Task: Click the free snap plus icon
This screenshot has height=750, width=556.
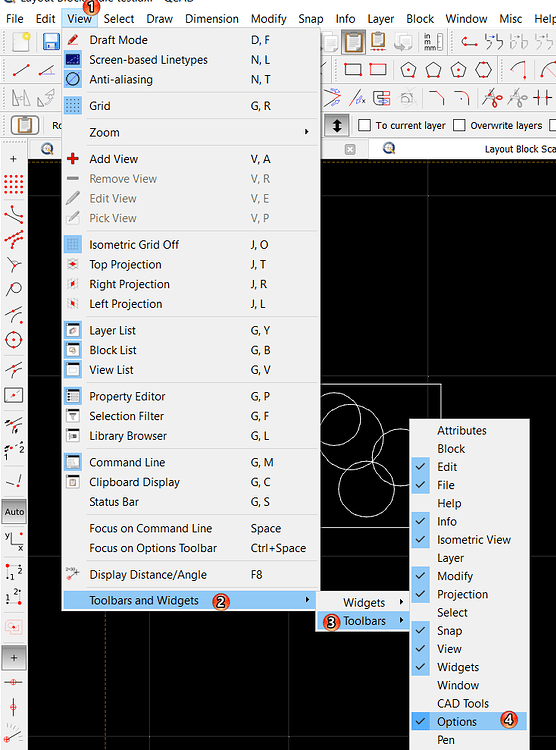Action: coord(13,159)
